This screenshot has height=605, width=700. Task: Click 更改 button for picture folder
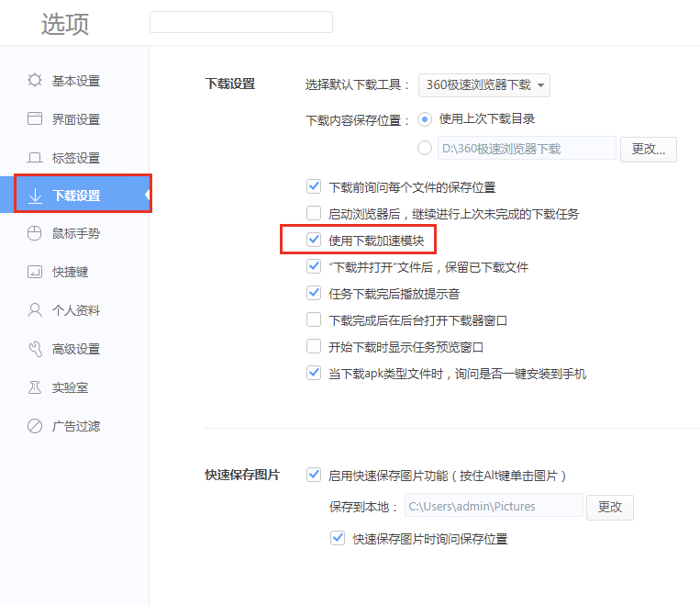(610, 507)
